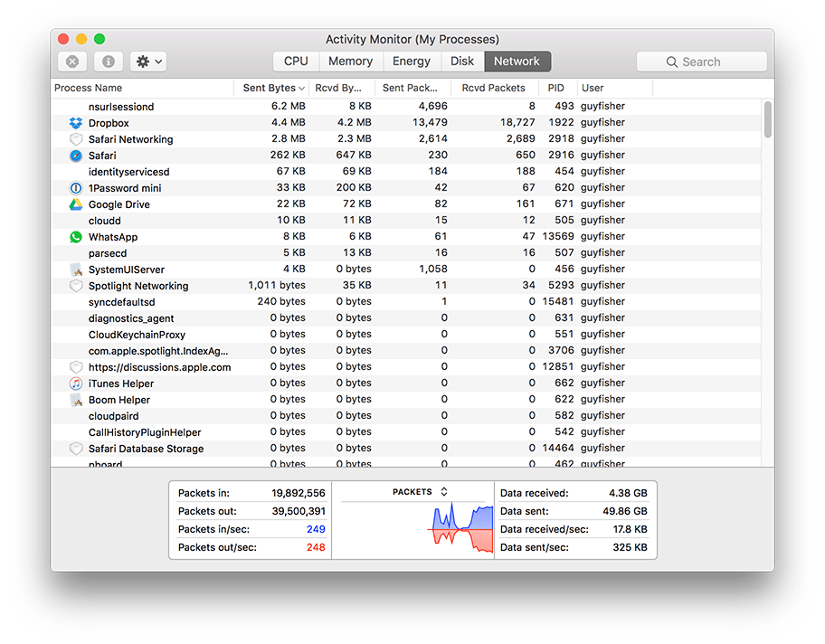Click the 1Password mini process icon
This screenshot has width=825, height=644.
tap(75, 187)
